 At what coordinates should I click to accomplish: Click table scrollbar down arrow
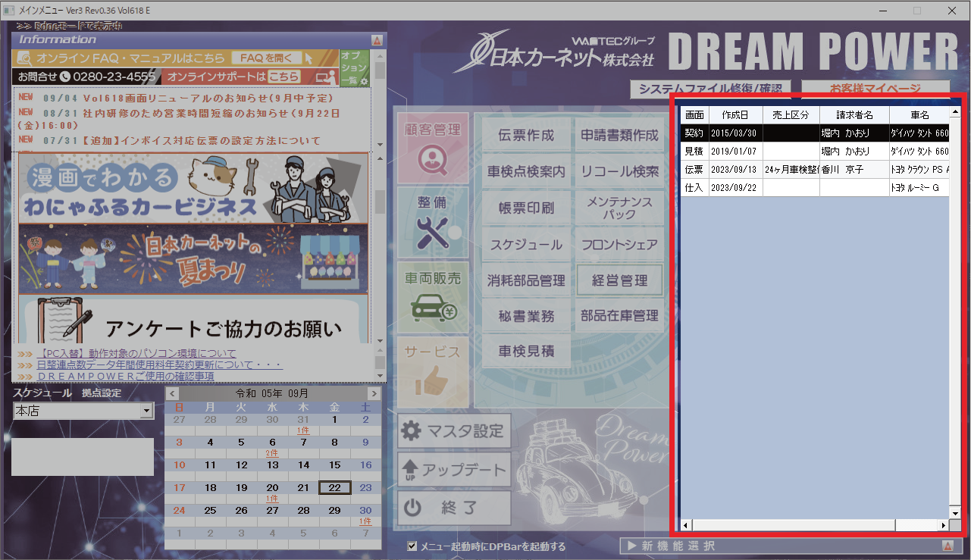click(x=955, y=512)
